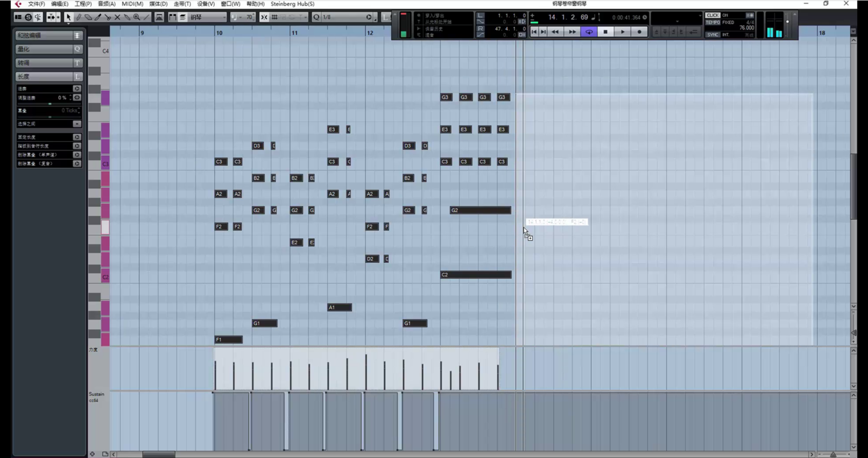Click the horizontal scrollbar thumb at the bottom

(159, 454)
